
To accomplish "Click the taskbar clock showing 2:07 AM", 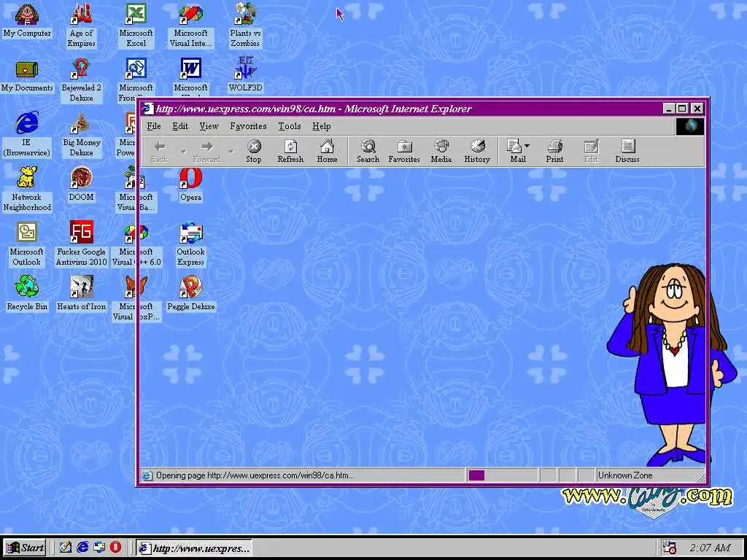I will click(710, 548).
